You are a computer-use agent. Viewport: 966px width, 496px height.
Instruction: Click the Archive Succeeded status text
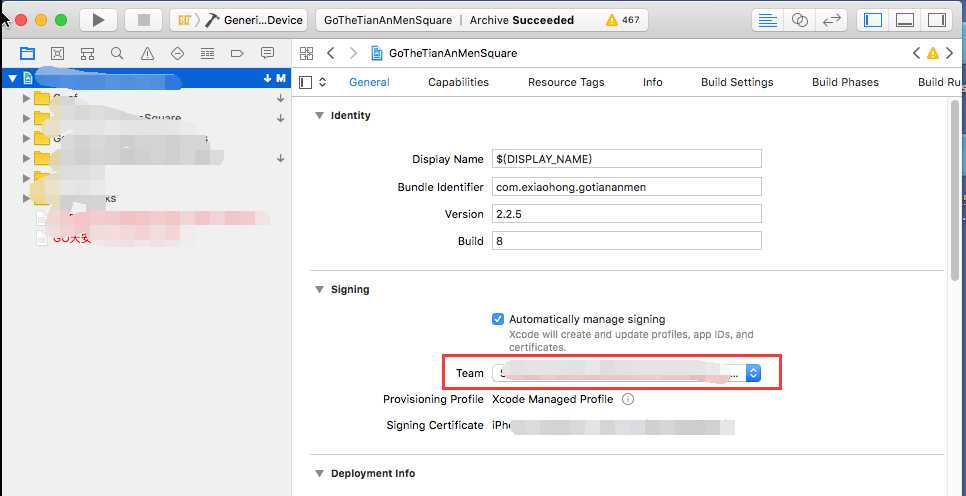pyautogui.click(x=522, y=20)
